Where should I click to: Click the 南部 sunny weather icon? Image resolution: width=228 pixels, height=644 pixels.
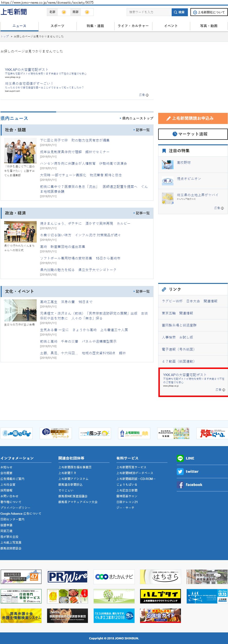[87, 12]
